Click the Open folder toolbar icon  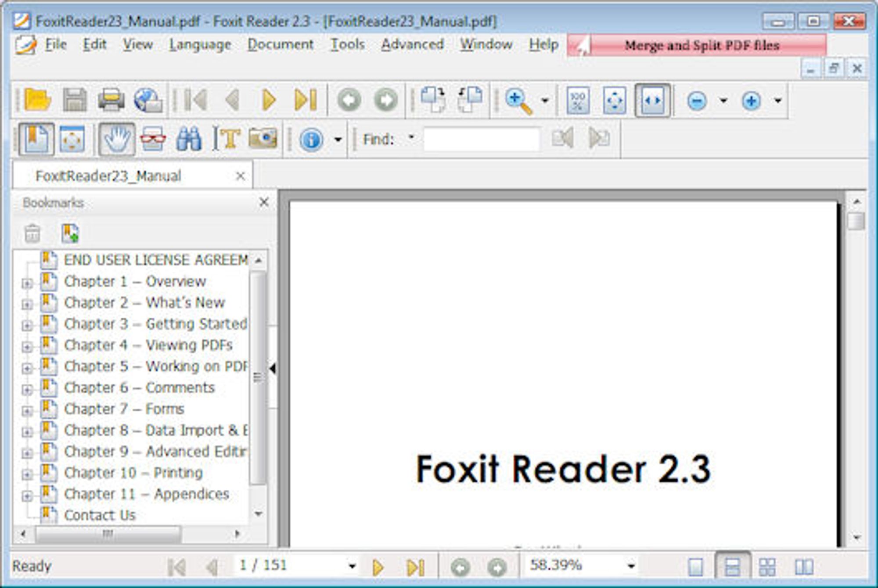pyautogui.click(x=37, y=100)
